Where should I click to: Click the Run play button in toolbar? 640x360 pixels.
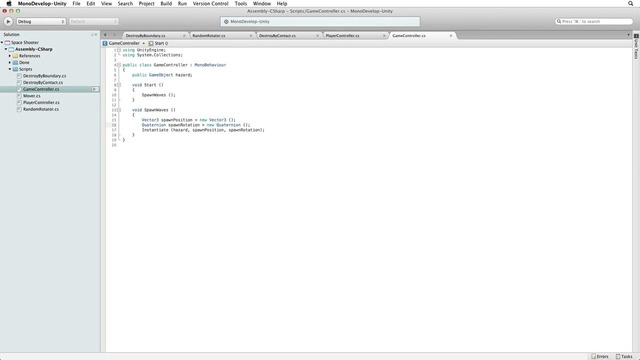[8, 21]
